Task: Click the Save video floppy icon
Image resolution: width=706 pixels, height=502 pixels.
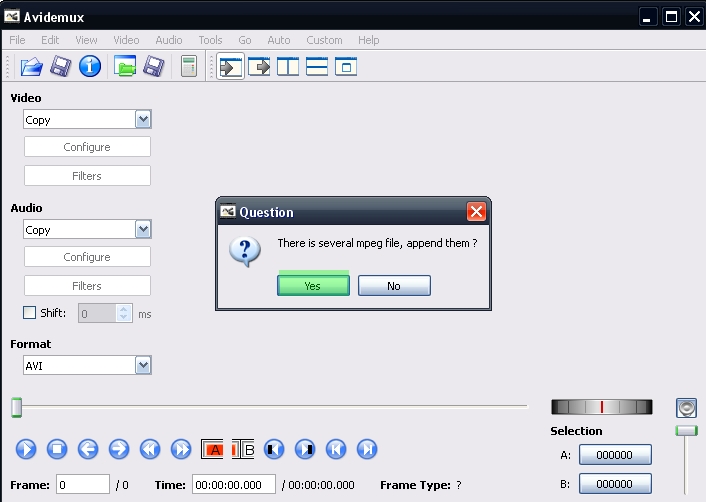Action: pyautogui.click(x=60, y=67)
